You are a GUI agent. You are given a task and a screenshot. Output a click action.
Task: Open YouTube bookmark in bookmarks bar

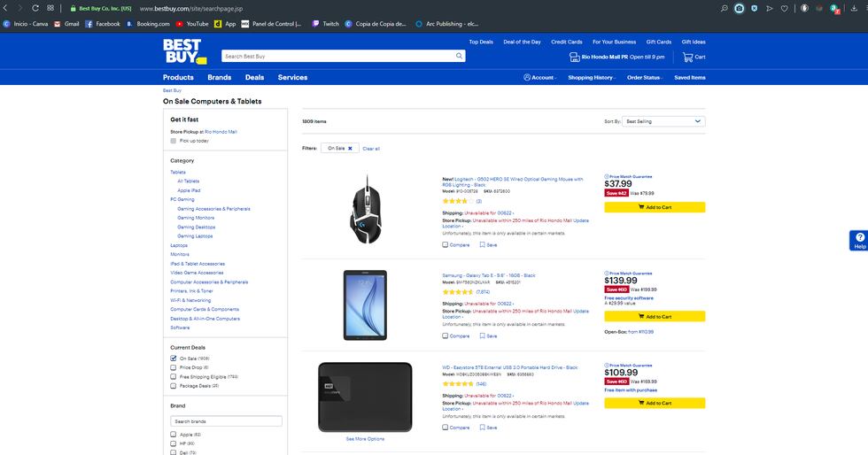point(180,24)
